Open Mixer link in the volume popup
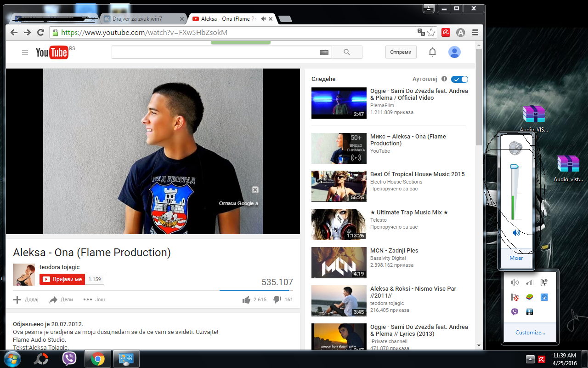Viewport: 588px width, 368px height. tap(516, 258)
